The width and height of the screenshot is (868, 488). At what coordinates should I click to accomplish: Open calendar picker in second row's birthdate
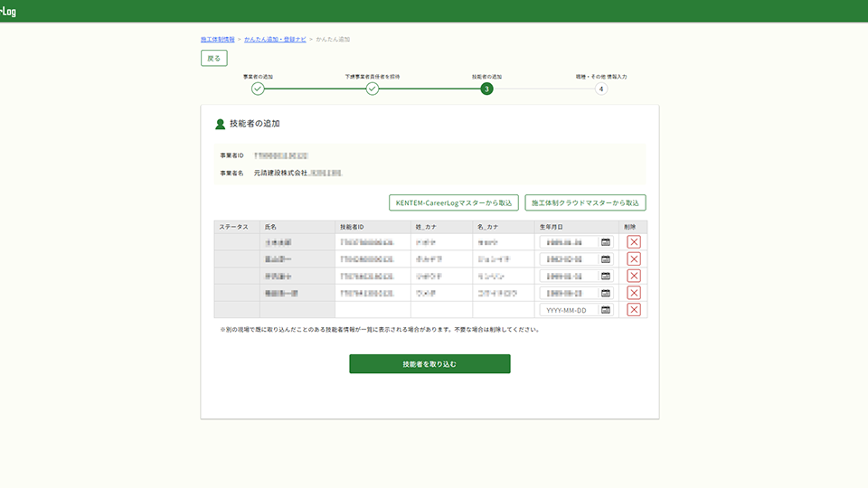point(606,259)
